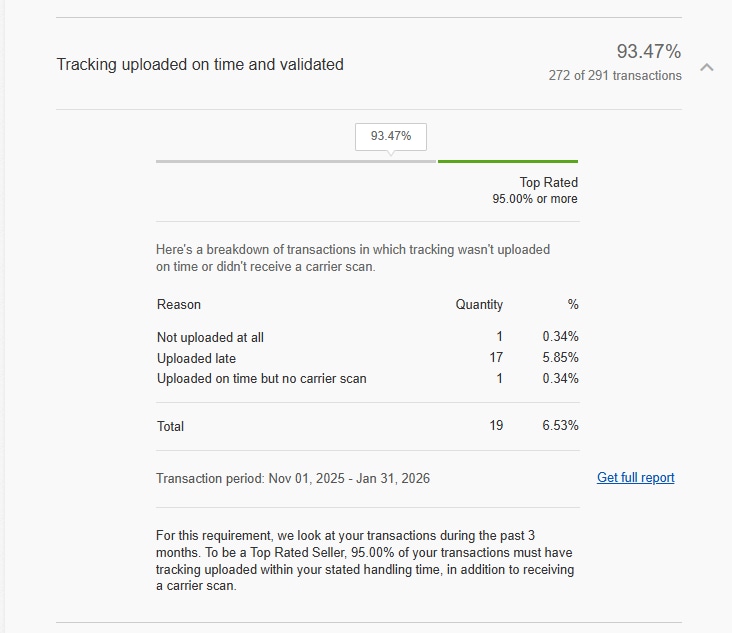Click the '272 of 291 transactions' text

click(x=615, y=76)
